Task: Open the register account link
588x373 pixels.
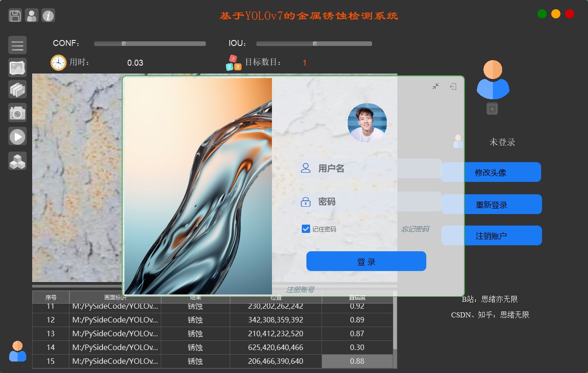Action: (300, 290)
